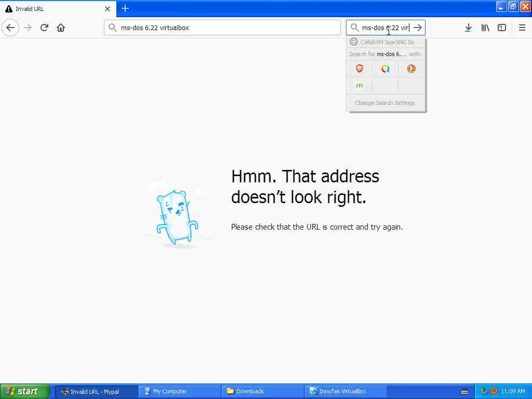The image size is (532, 399).
Task: Go back with the Back arrow button
Action: pos(10,28)
